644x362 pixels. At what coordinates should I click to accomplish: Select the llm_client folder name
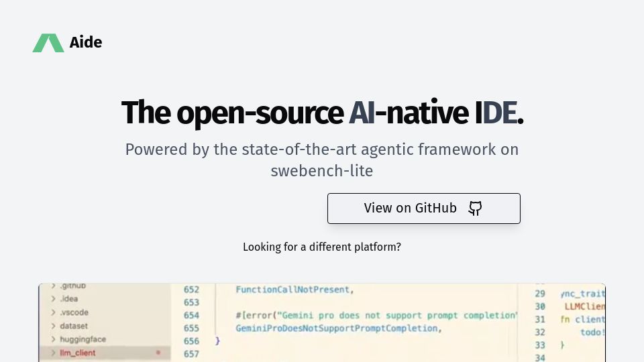pos(78,353)
